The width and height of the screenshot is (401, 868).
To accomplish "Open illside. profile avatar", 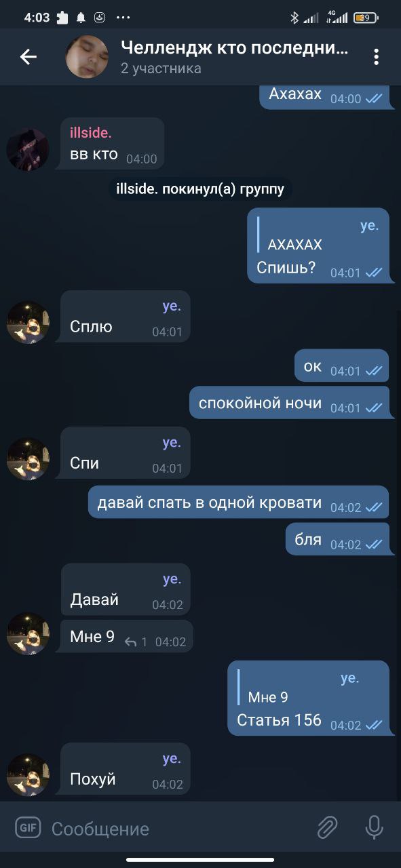I will (x=28, y=149).
